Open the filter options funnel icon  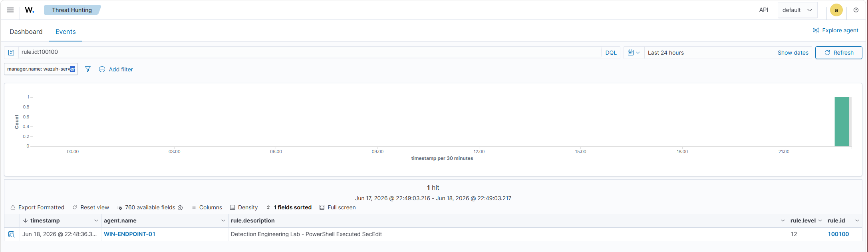pos(88,69)
